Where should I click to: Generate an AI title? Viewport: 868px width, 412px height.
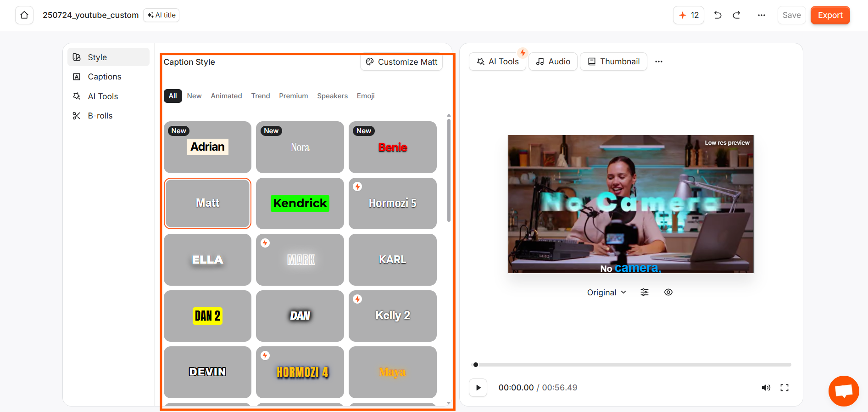[161, 15]
